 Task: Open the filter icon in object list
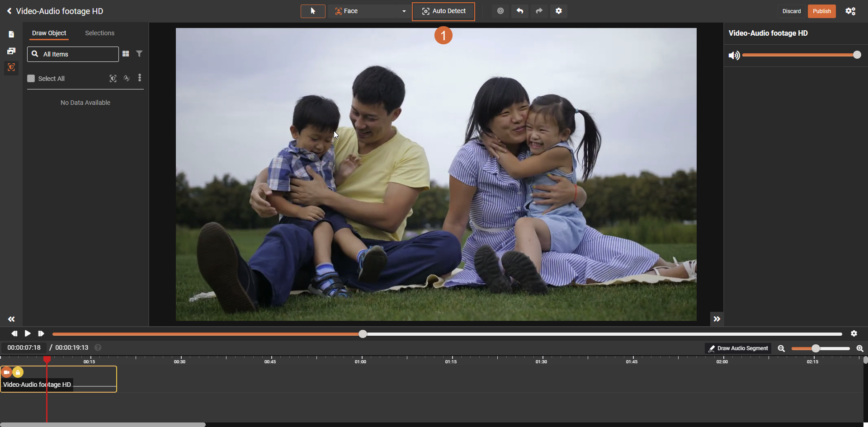tap(139, 54)
